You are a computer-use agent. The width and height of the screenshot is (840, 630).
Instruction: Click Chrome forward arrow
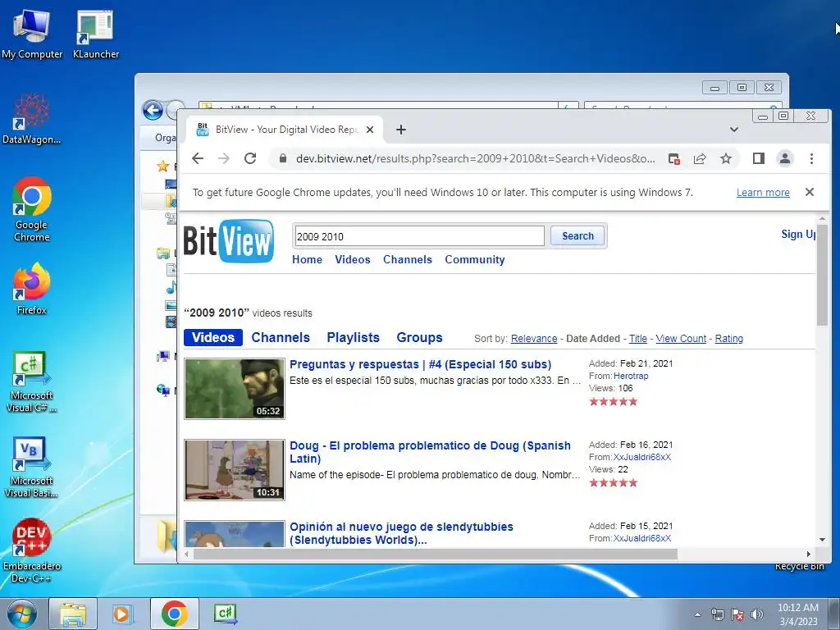pyautogui.click(x=224, y=158)
